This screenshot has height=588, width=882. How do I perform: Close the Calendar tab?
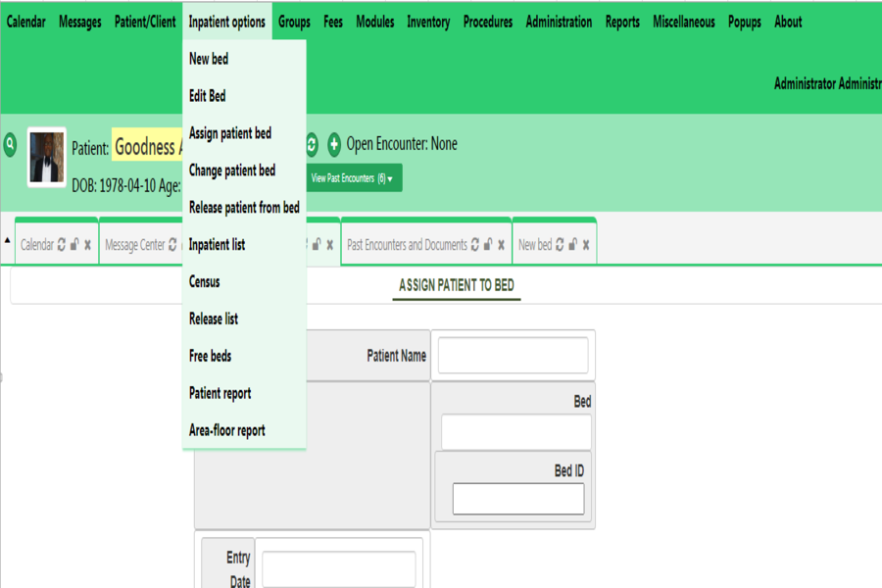88,245
